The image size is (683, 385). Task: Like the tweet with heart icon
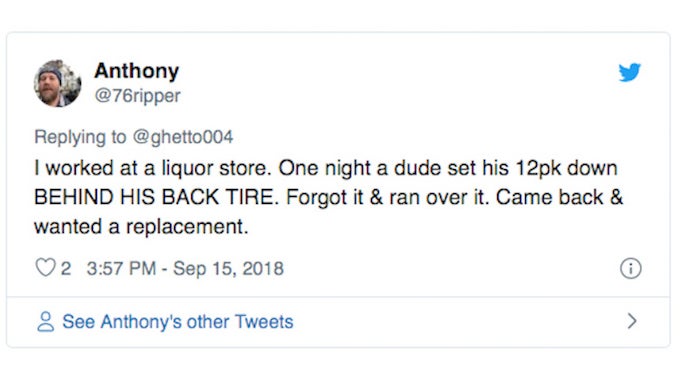pyautogui.click(x=45, y=267)
